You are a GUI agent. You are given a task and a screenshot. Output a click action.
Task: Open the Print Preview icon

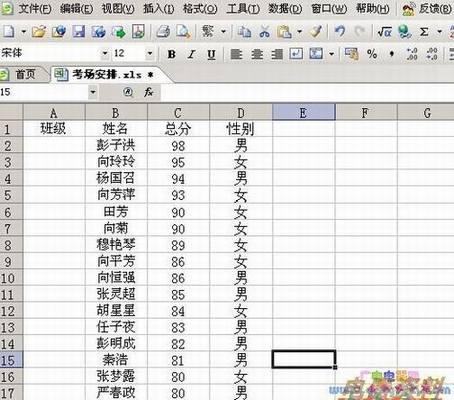pyautogui.click(x=183, y=32)
